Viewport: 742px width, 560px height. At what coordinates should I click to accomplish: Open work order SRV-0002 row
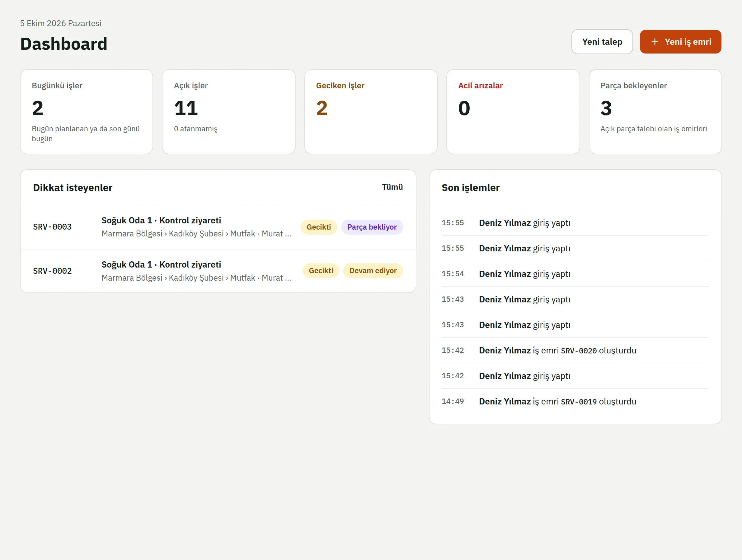(218, 271)
